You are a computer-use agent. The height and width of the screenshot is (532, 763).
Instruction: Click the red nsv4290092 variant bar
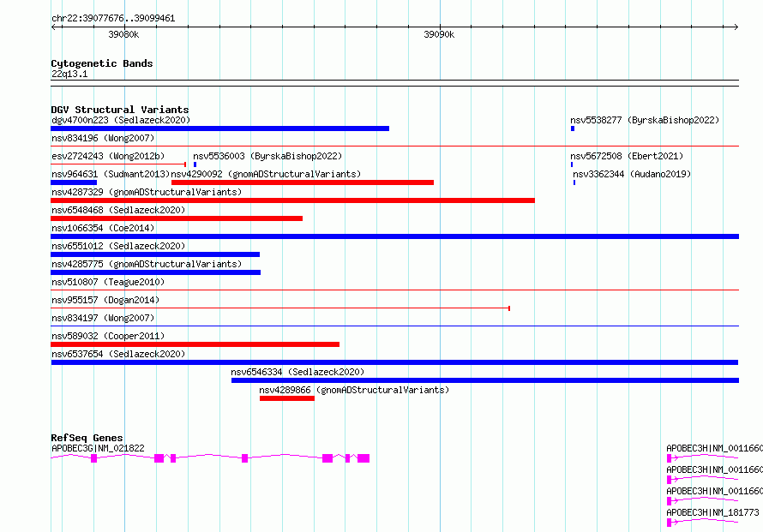tap(302, 182)
